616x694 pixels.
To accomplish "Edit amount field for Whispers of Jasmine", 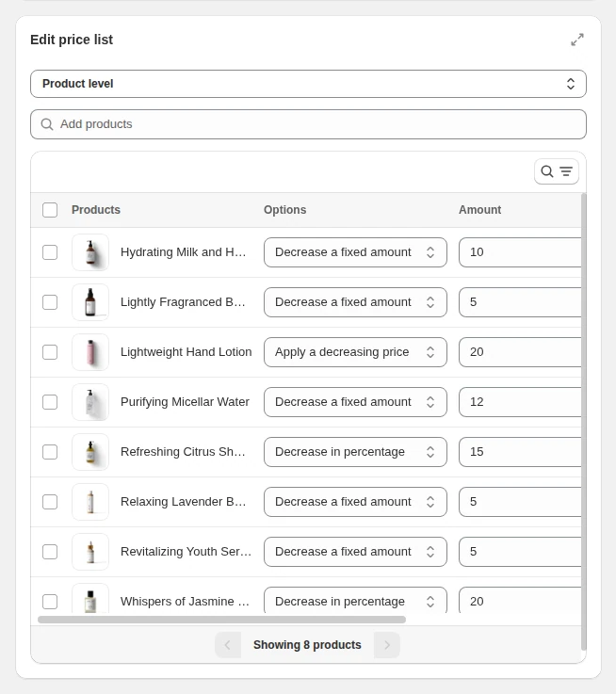I will coord(520,600).
